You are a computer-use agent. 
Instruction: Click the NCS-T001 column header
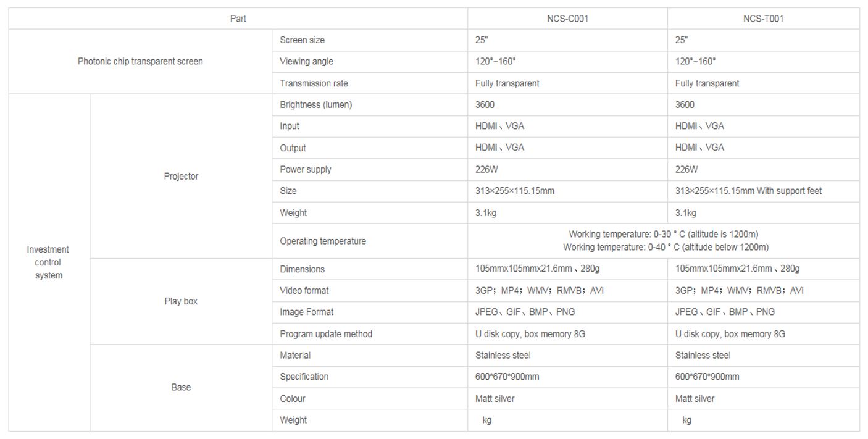tap(764, 19)
